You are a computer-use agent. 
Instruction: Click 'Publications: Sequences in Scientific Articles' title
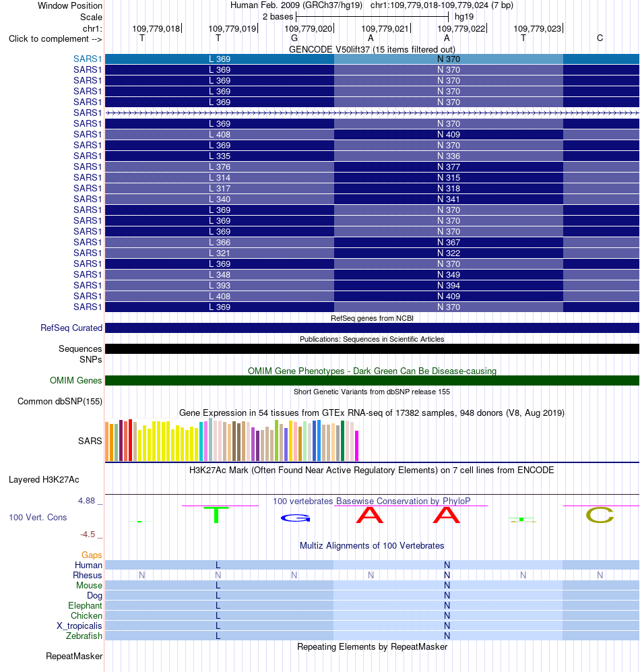point(372,339)
